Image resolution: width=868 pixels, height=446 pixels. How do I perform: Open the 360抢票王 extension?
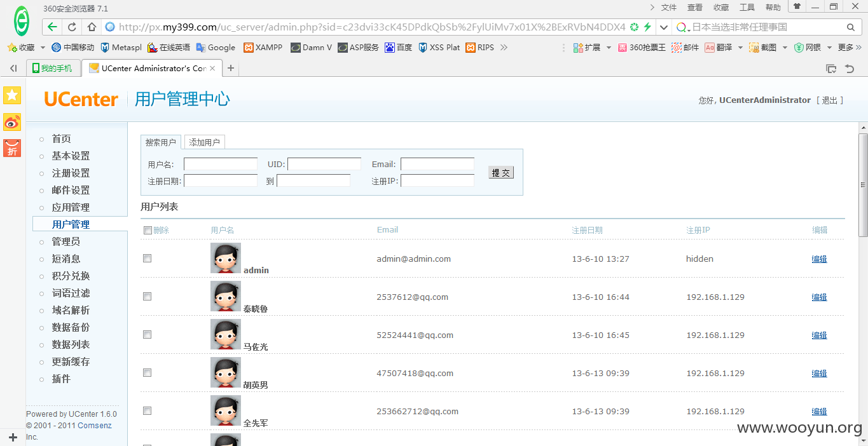642,48
